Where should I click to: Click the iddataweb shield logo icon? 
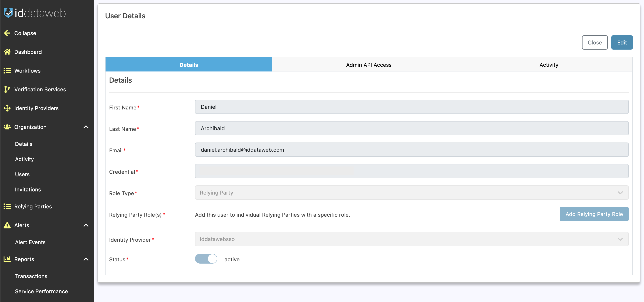[x=8, y=13]
